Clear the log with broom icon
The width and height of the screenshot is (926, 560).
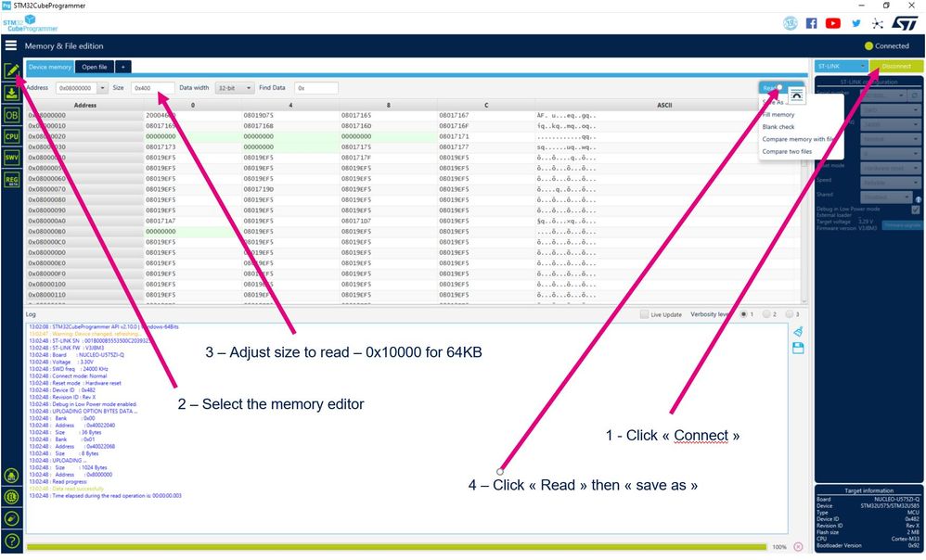tap(798, 332)
